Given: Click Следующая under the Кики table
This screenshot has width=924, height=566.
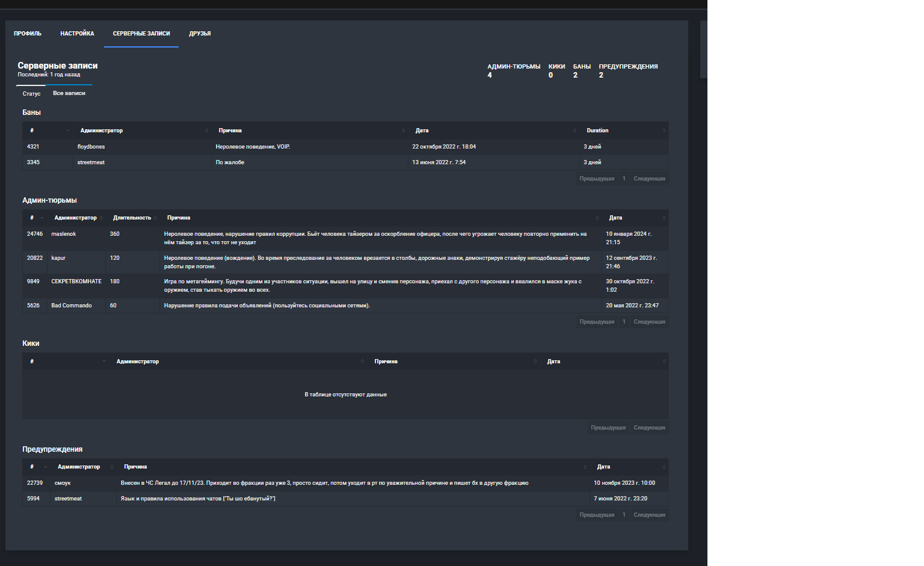Looking at the screenshot, I should click(x=649, y=428).
